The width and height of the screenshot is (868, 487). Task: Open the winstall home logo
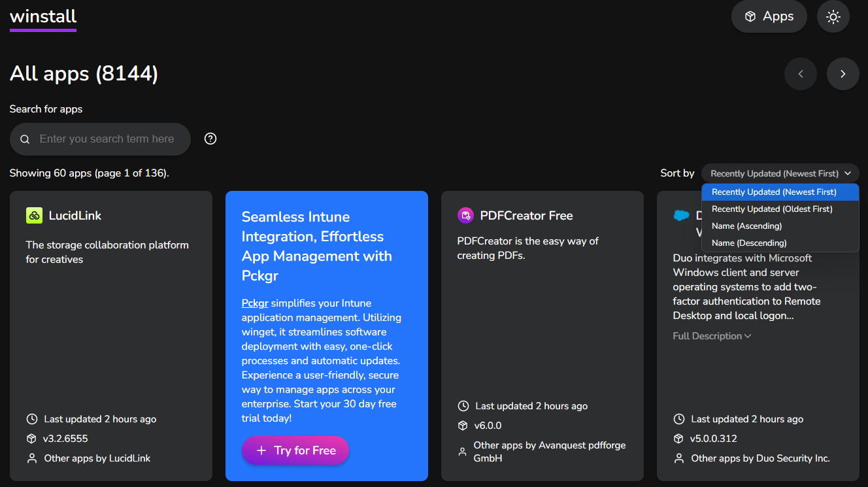coord(43,18)
